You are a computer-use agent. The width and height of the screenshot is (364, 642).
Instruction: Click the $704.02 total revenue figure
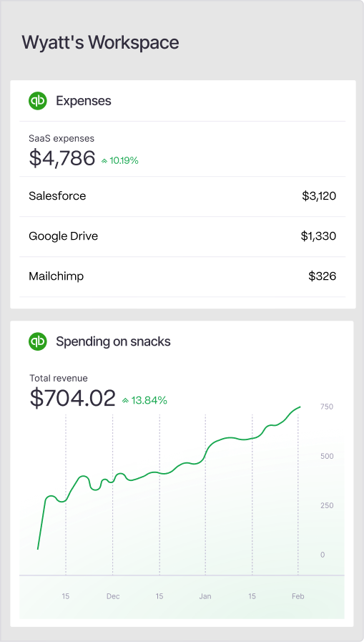coord(72,398)
